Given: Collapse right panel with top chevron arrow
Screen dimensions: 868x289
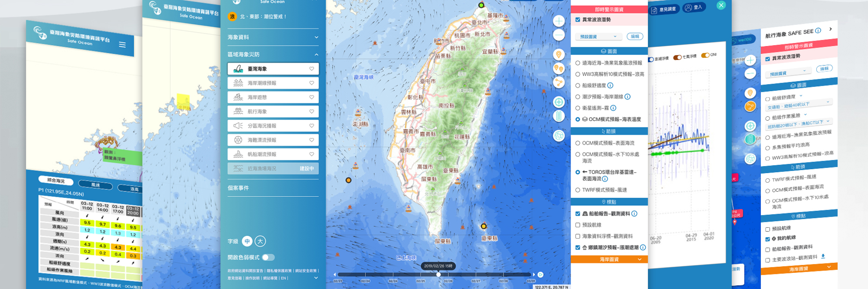Looking at the screenshot, I should (830, 29).
